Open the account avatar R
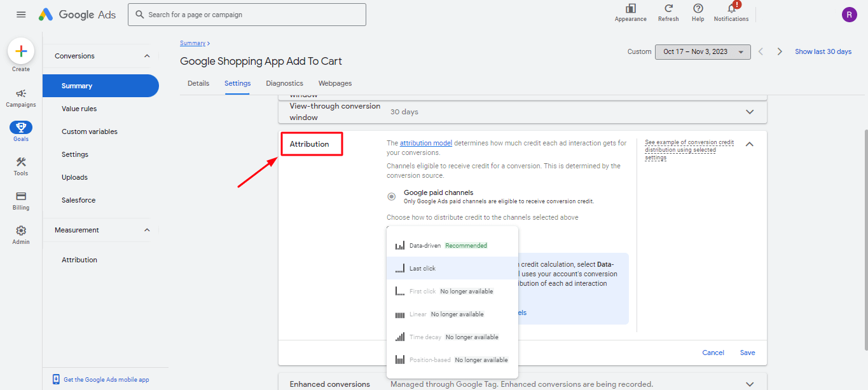The image size is (868, 390). click(849, 15)
